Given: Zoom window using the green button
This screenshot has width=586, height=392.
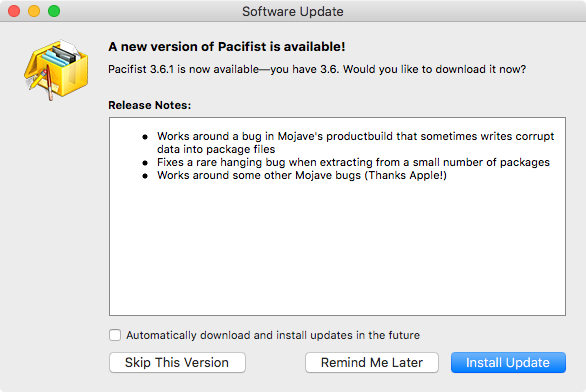Looking at the screenshot, I should point(54,11).
